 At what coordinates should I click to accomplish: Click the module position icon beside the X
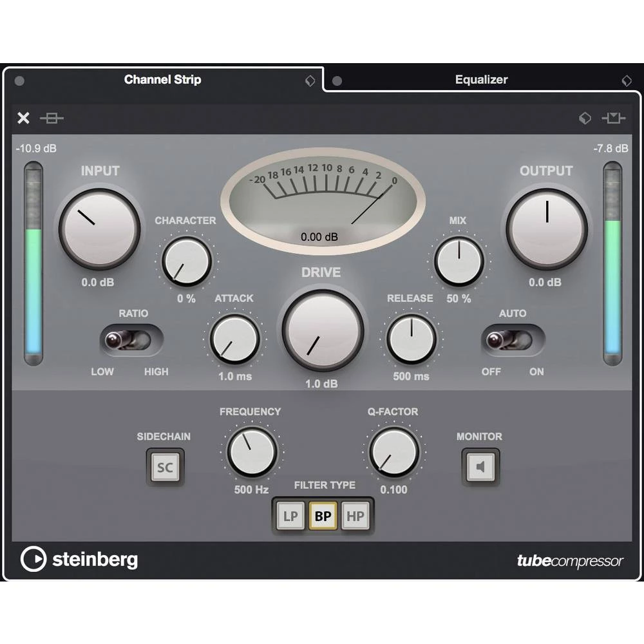[x=52, y=118]
